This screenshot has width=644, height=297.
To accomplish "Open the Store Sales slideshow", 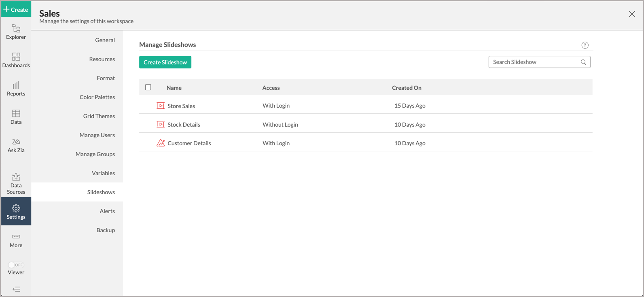I will 181,106.
